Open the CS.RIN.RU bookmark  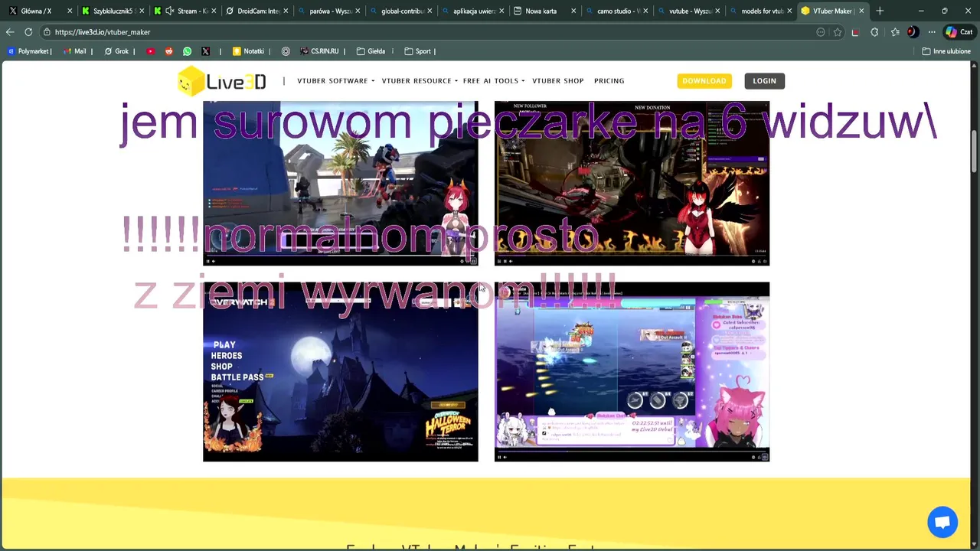pyautogui.click(x=319, y=51)
